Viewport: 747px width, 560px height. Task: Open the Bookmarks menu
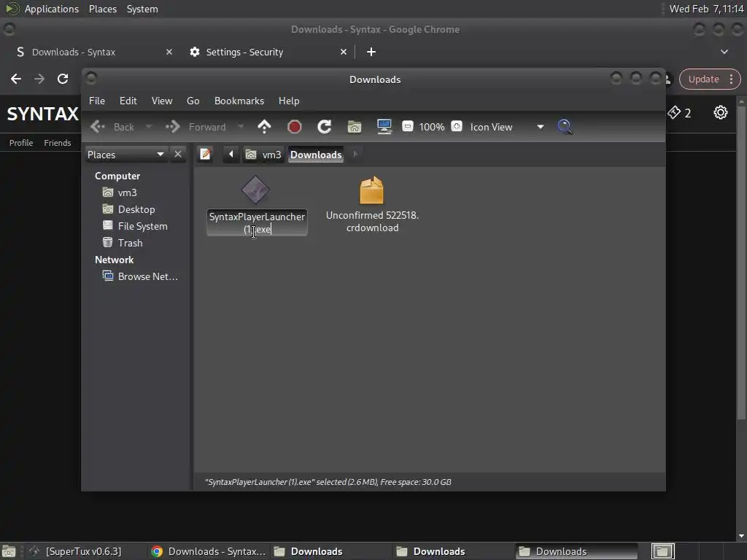pos(239,101)
